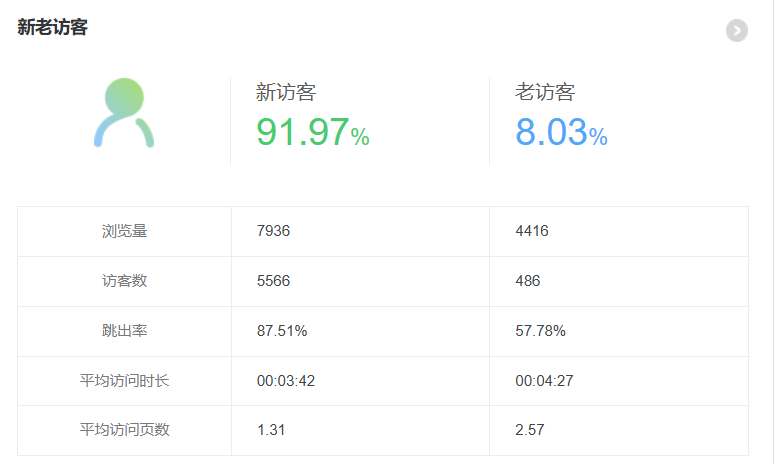Image resolution: width=774 pixels, height=464 pixels.
Task: Select the 平均访问时长 row label
Action: 124,380
